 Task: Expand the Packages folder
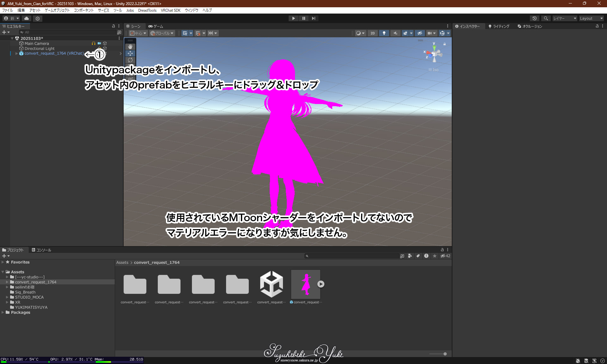[3, 312]
